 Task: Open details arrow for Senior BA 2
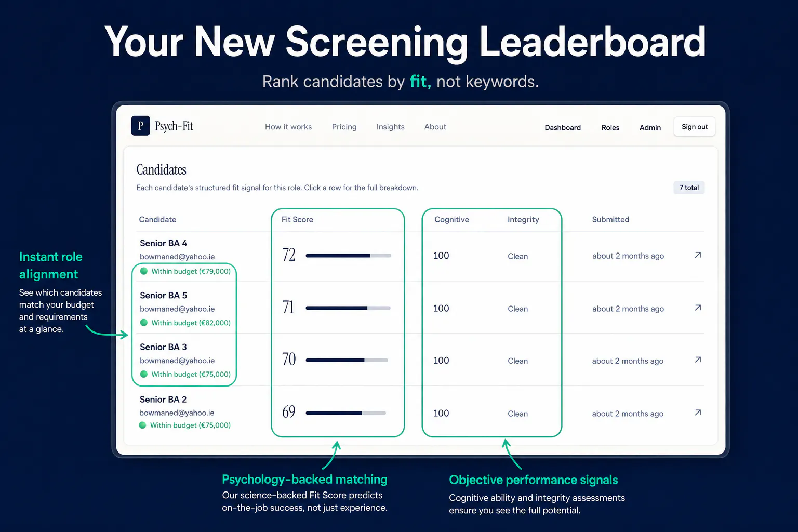[x=698, y=413]
